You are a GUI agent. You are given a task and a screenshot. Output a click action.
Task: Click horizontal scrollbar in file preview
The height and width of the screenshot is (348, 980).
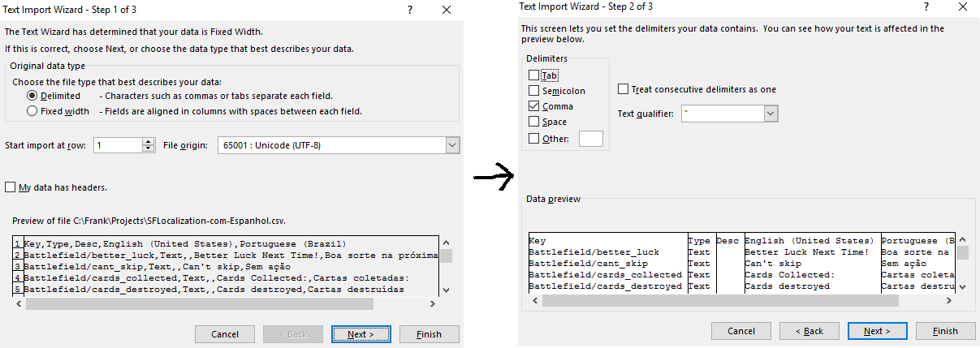[199, 303]
